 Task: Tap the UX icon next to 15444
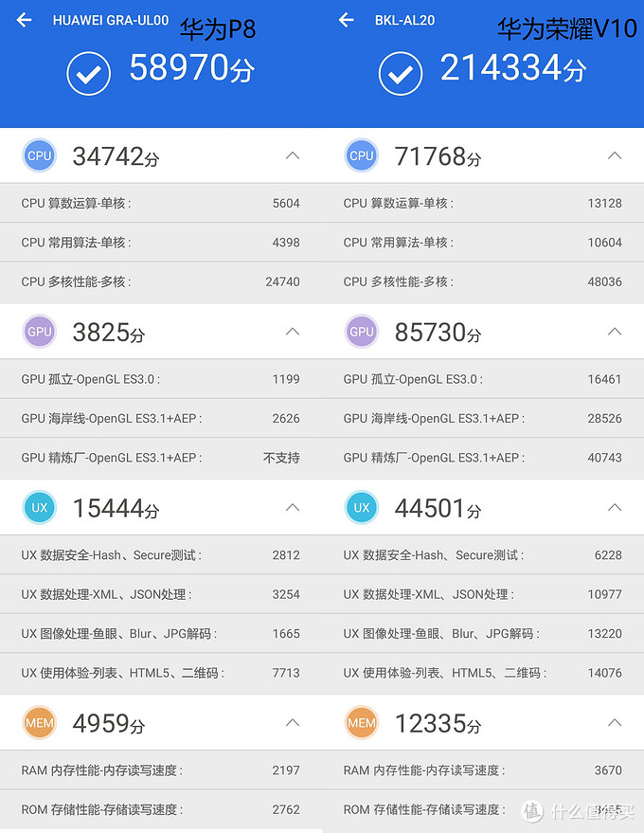point(39,507)
